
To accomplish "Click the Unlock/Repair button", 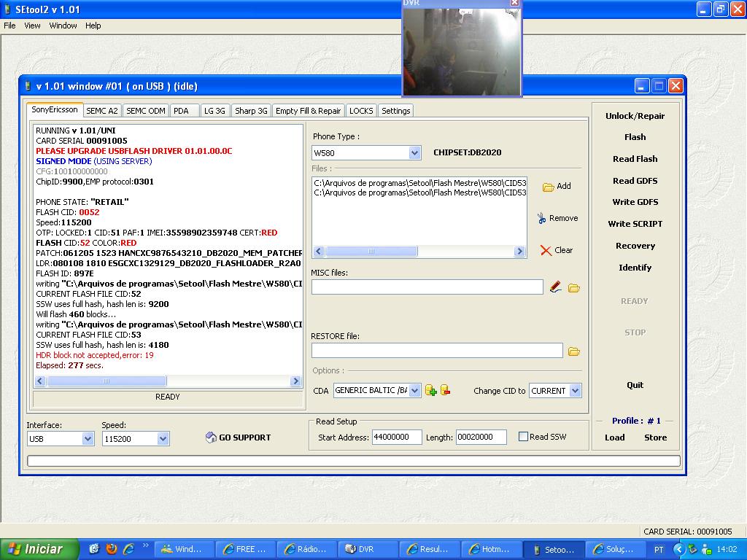I will 635,116.
